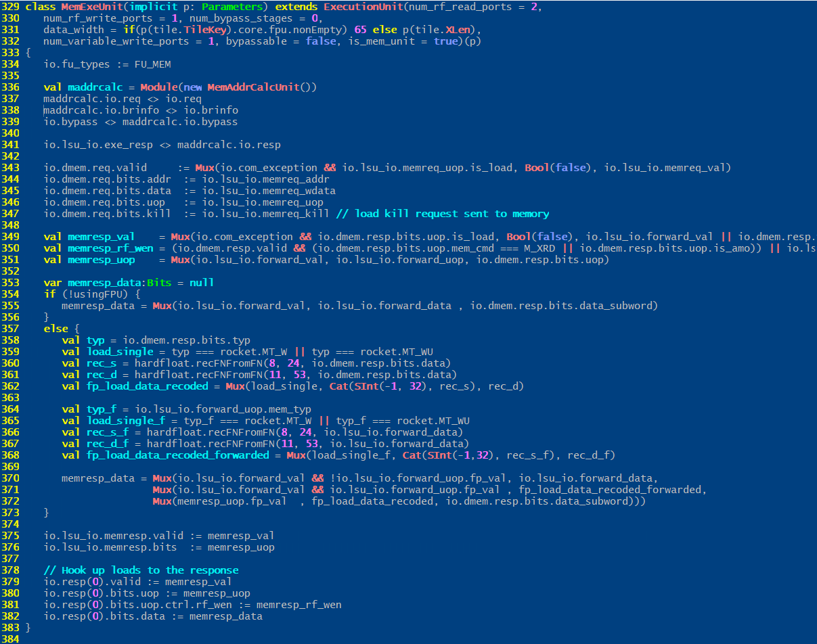Click 'typ_f' declaration on line 364

pyautogui.click(x=101, y=409)
